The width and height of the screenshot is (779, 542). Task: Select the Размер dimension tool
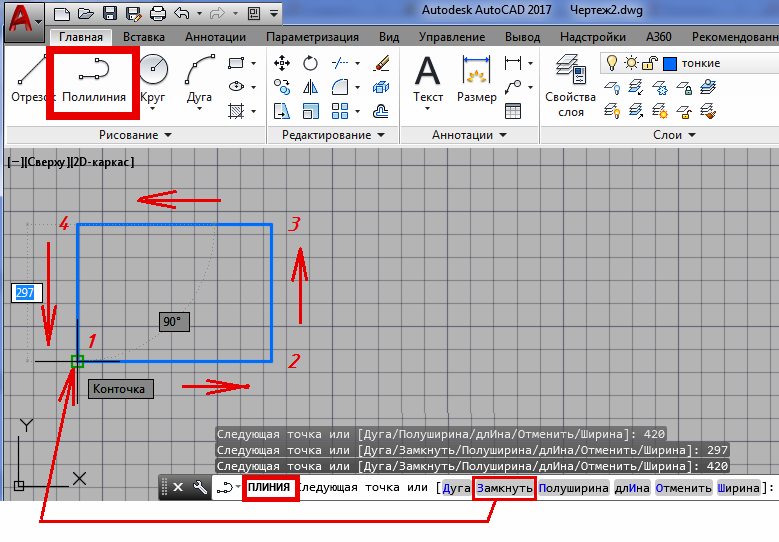tap(476, 79)
